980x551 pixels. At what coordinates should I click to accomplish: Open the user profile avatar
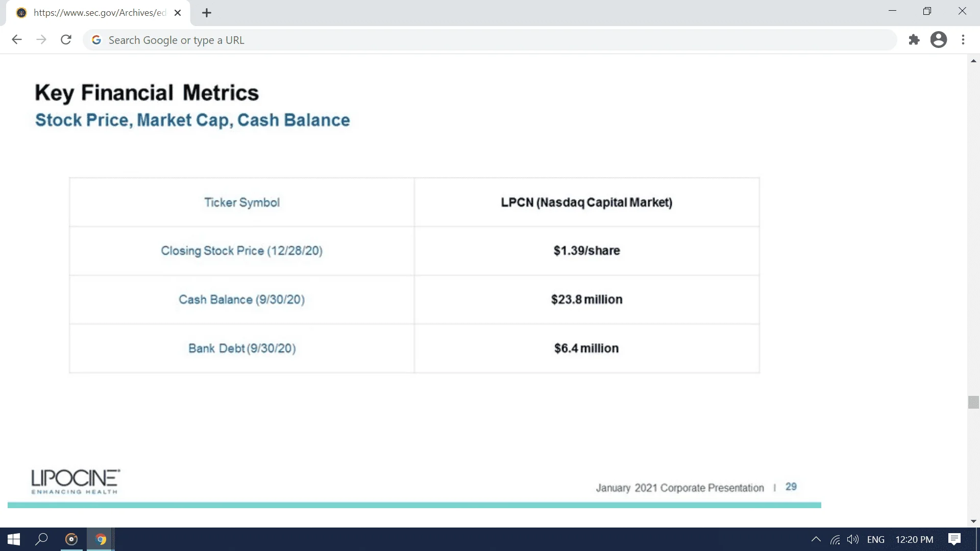pyautogui.click(x=939, y=40)
